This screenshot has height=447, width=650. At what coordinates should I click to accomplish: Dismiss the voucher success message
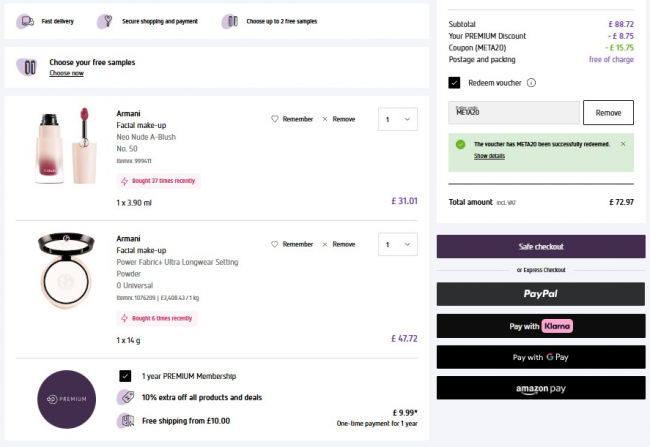pos(623,144)
